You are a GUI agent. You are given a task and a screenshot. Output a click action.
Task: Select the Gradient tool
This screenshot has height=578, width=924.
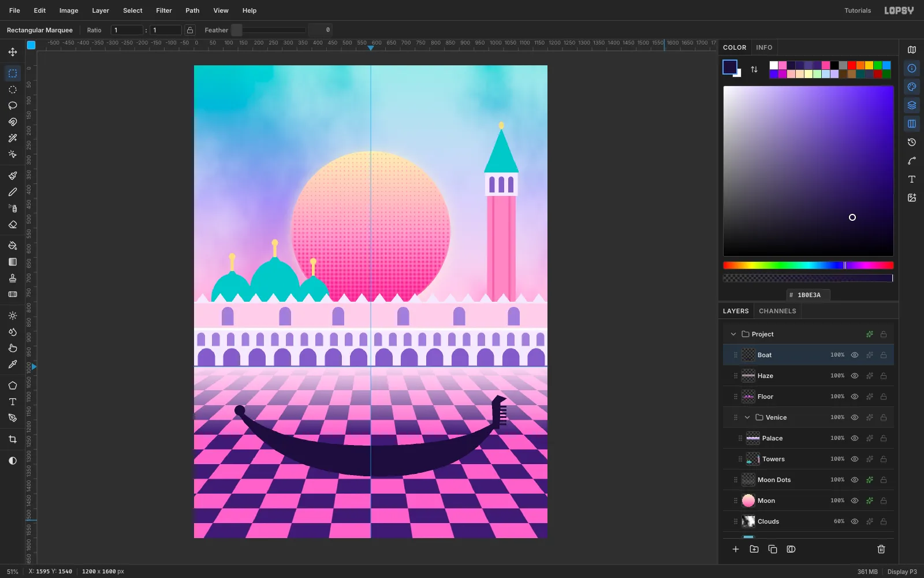[13, 262]
